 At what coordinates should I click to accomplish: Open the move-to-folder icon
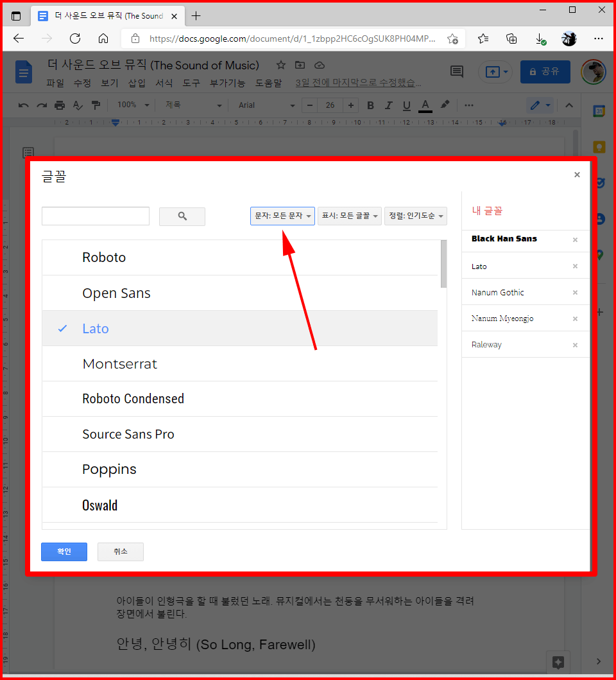(x=300, y=65)
